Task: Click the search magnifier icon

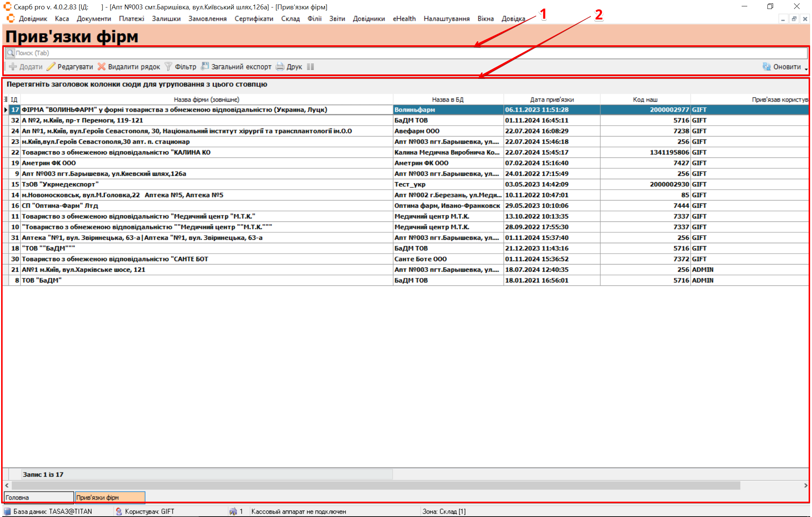Action: tap(10, 53)
